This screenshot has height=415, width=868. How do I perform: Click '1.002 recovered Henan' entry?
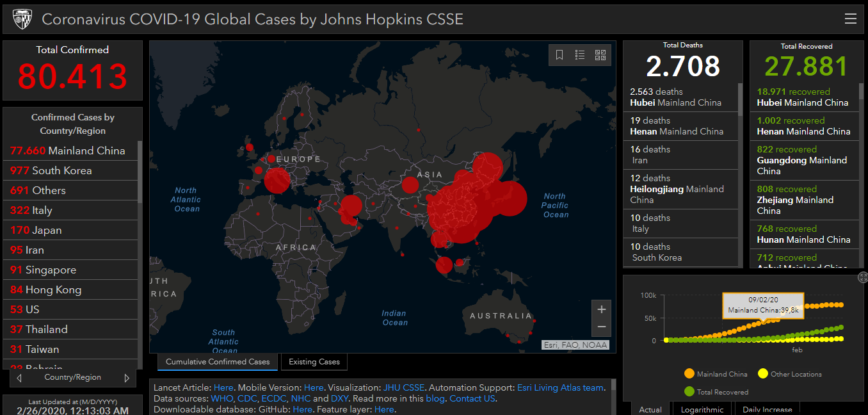coord(804,126)
